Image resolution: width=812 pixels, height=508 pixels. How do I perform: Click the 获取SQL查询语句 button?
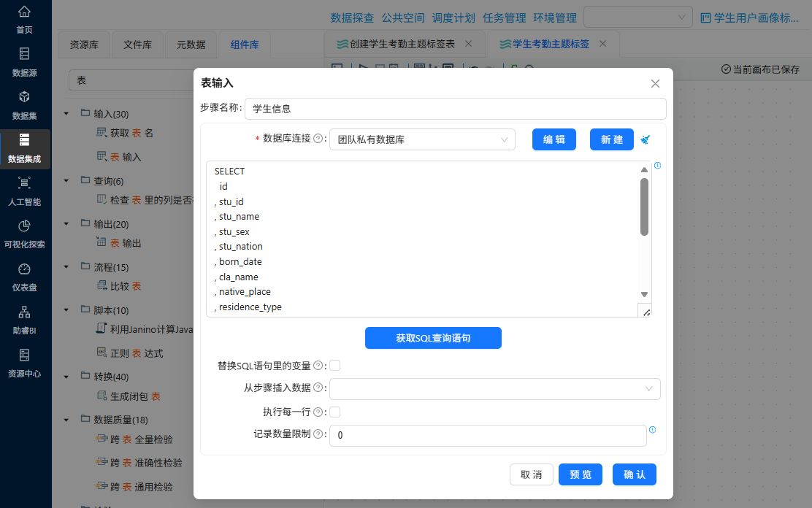tap(433, 338)
